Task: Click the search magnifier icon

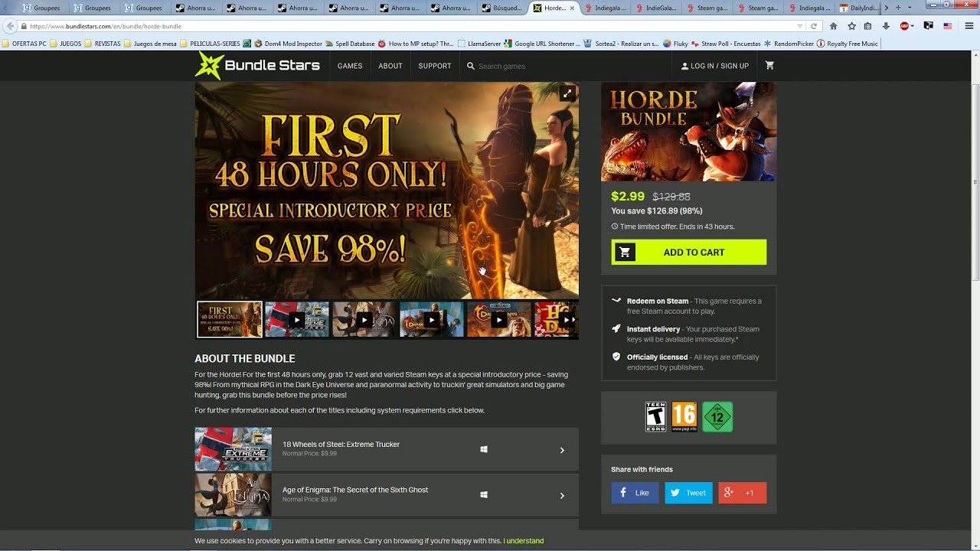Action: [470, 66]
